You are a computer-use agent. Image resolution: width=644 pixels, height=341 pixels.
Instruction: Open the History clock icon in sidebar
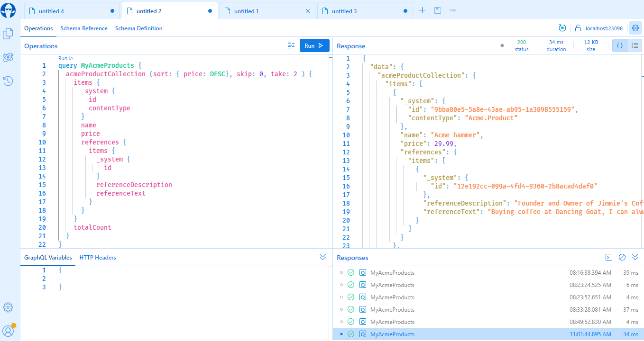click(x=8, y=81)
